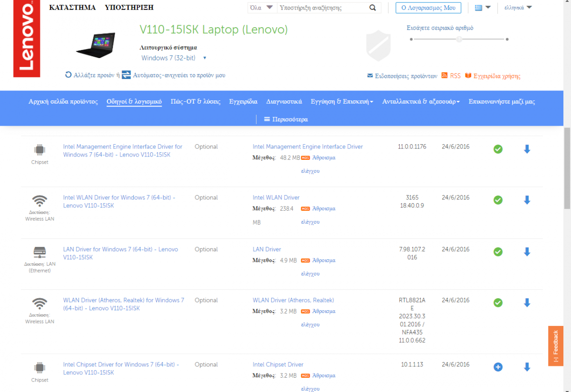The width and height of the screenshot is (571, 392).
Task: Open the Όλα search category dropdown
Action: pos(261,8)
